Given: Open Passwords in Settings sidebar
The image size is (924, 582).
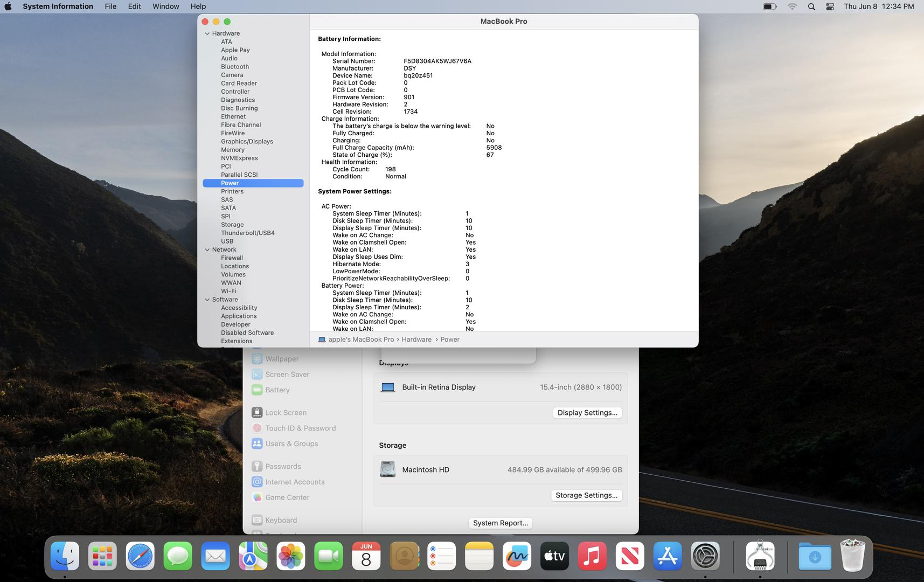Looking at the screenshot, I should [276, 467].
